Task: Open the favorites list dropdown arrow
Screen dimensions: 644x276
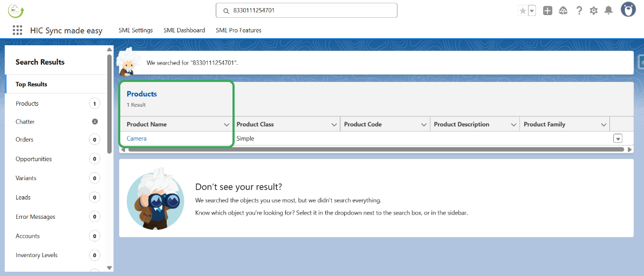Action: tap(532, 11)
